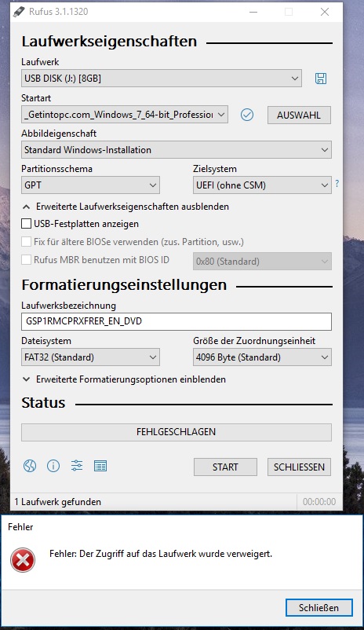364x630 pixels.
Task: Click the 1 Laufwerk gefunden status text
Action: (58, 502)
